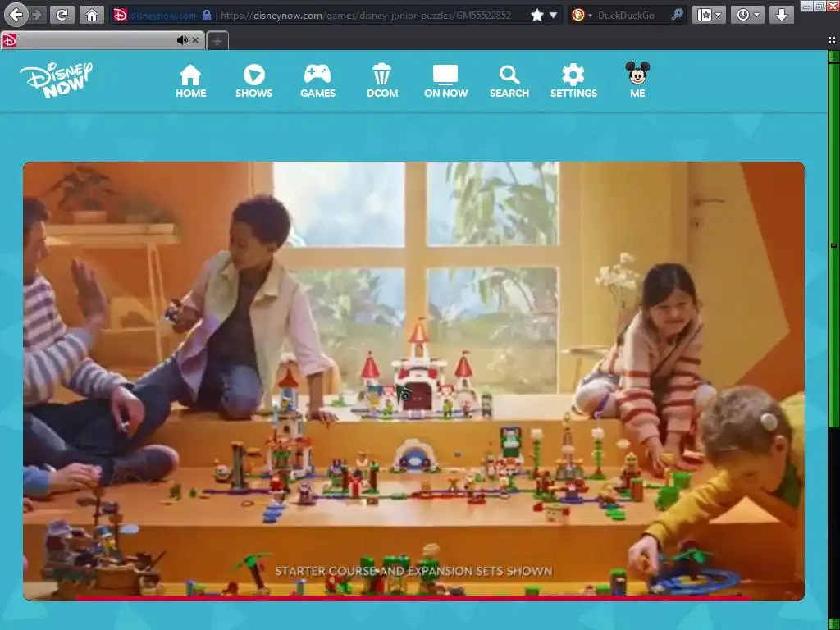Close the current Disney tab
The height and width of the screenshot is (630, 840).
click(195, 40)
